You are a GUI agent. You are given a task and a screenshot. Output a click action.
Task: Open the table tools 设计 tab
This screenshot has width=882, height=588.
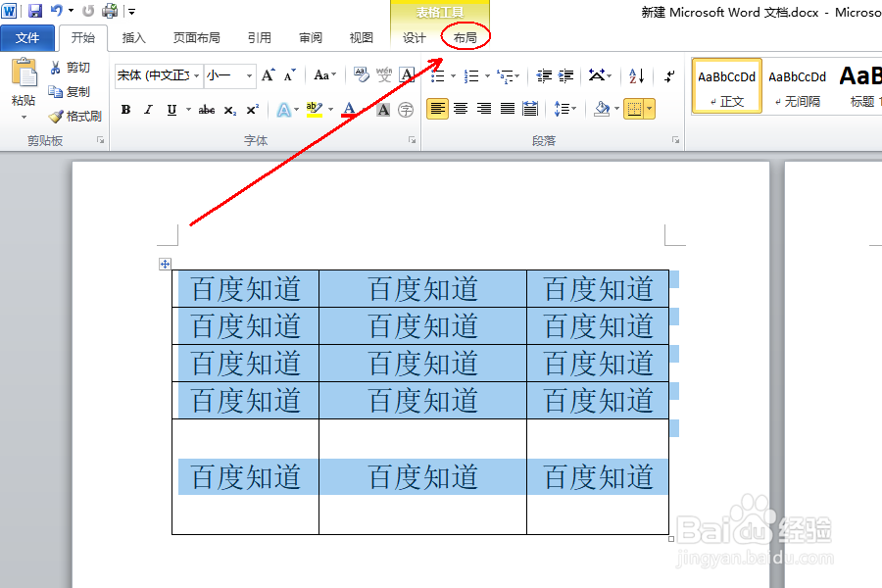[414, 37]
